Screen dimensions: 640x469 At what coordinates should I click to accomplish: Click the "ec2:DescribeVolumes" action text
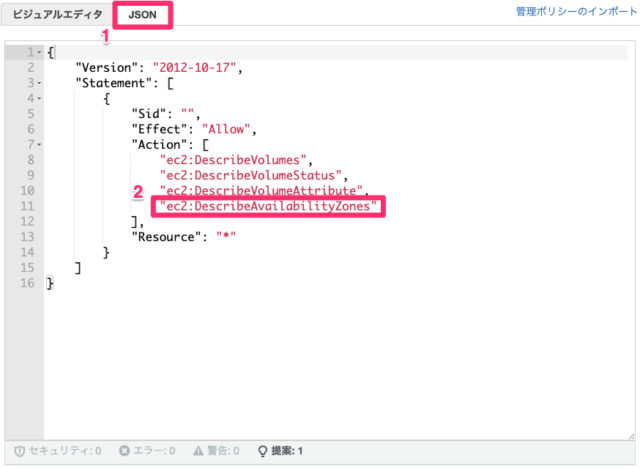tap(233, 160)
